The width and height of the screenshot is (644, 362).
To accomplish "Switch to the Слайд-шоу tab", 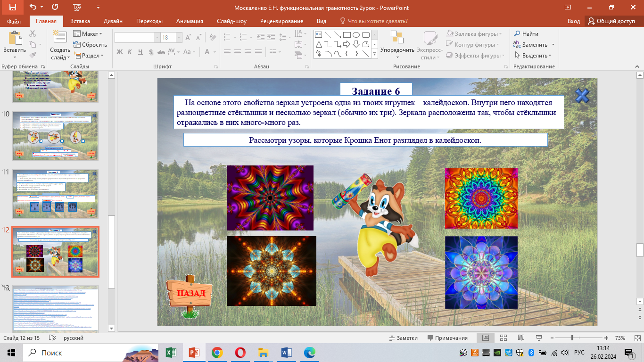I will tap(231, 21).
